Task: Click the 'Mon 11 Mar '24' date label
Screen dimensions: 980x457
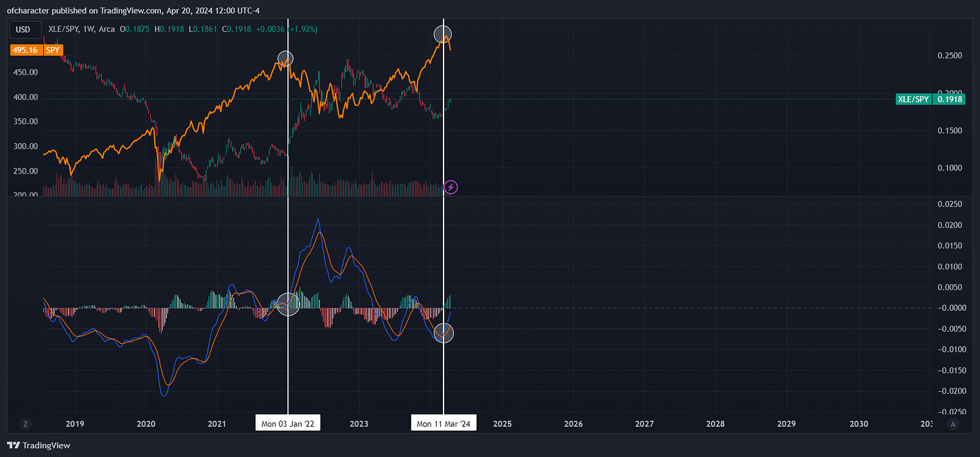Action: (x=444, y=424)
